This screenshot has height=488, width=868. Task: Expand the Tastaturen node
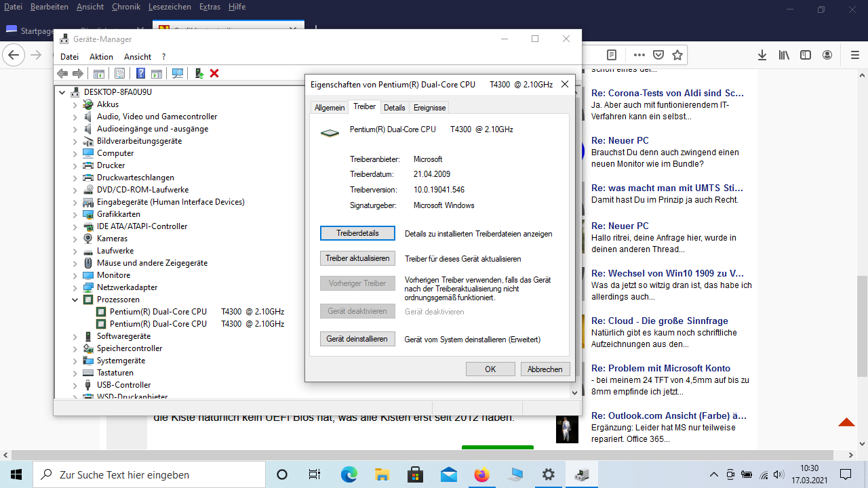pos(75,373)
